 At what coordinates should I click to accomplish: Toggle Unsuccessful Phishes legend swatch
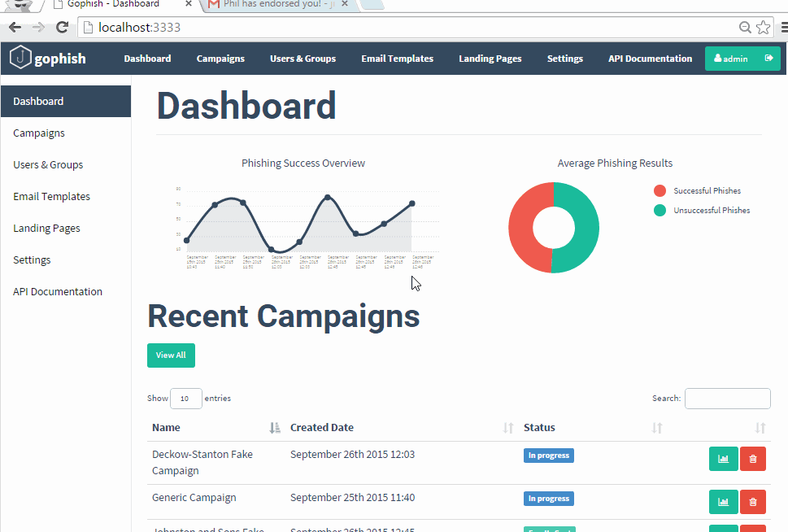[x=660, y=210]
